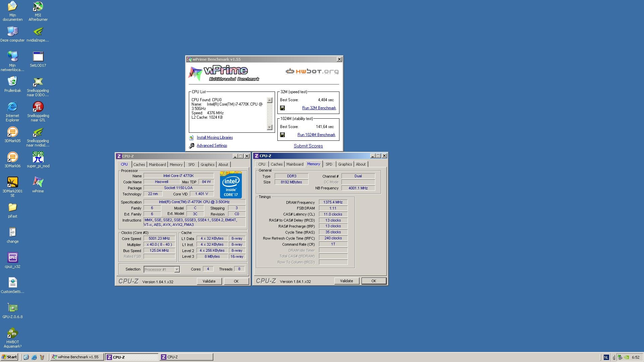Switch to Caches tab in left CPU-Z
The height and width of the screenshot is (362, 644).
click(x=139, y=165)
